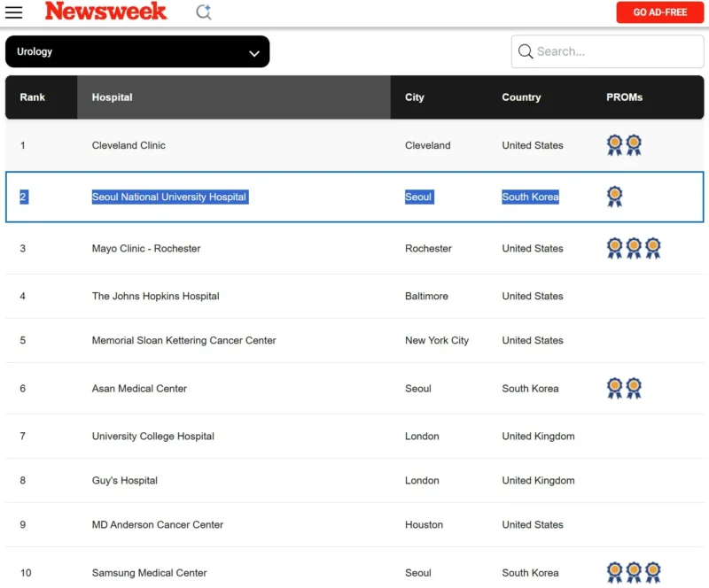This screenshot has height=588, width=709.
Task: Click Seoul in Asan Medical Center row
Action: 417,388
